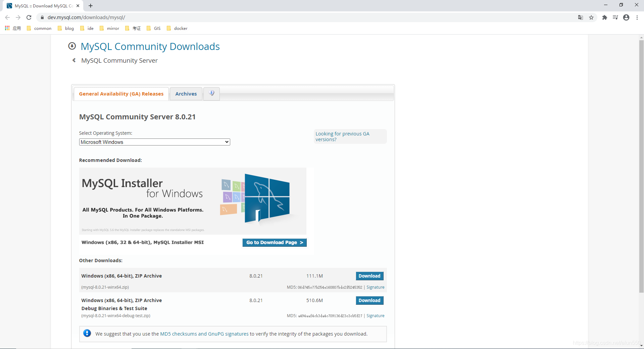
Task: Open the 考证 bookmarks folder
Action: click(x=133, y=28)
